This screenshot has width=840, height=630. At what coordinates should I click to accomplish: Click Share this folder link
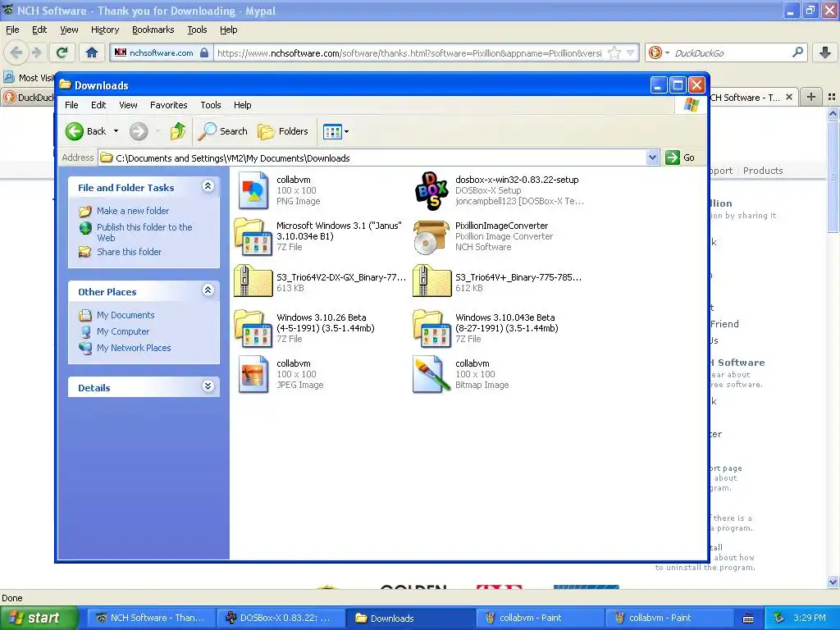(129, 252)
